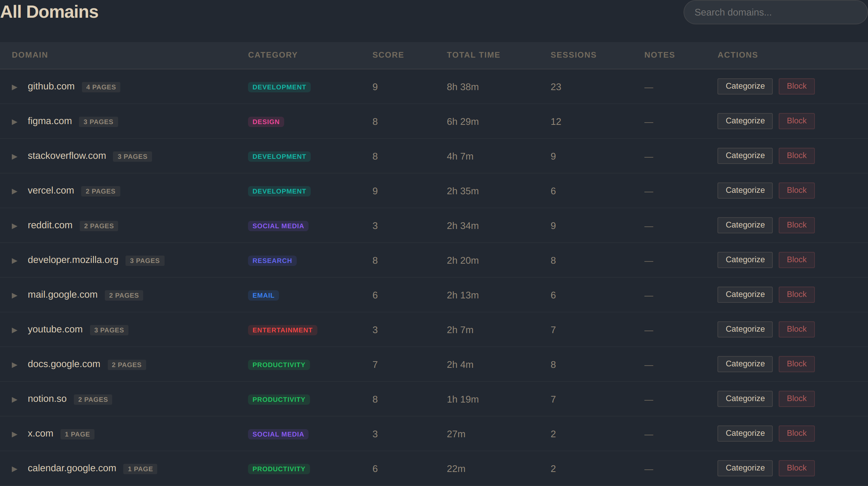Sort by the Category column header
868x486 pixels.
pos(273,55)
